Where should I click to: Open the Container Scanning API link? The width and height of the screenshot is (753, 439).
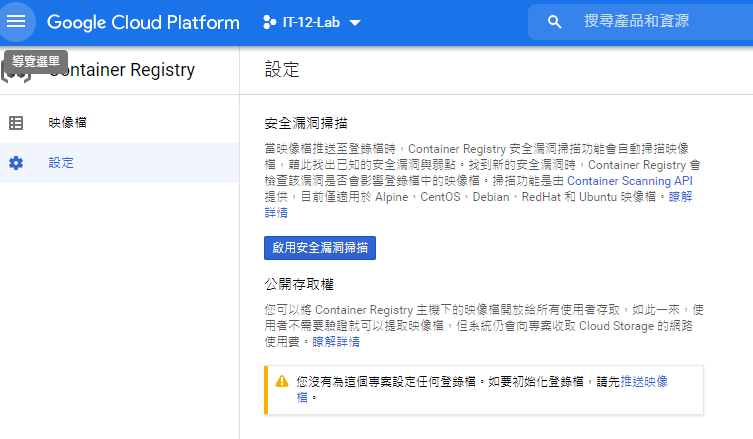click(630, 181)
